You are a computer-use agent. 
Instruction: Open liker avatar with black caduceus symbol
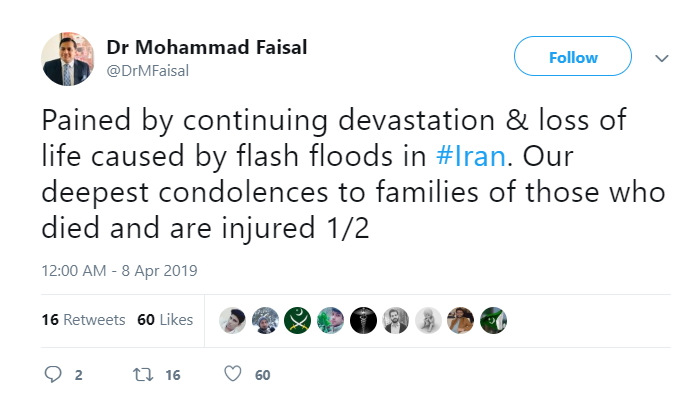coord(363,320)
